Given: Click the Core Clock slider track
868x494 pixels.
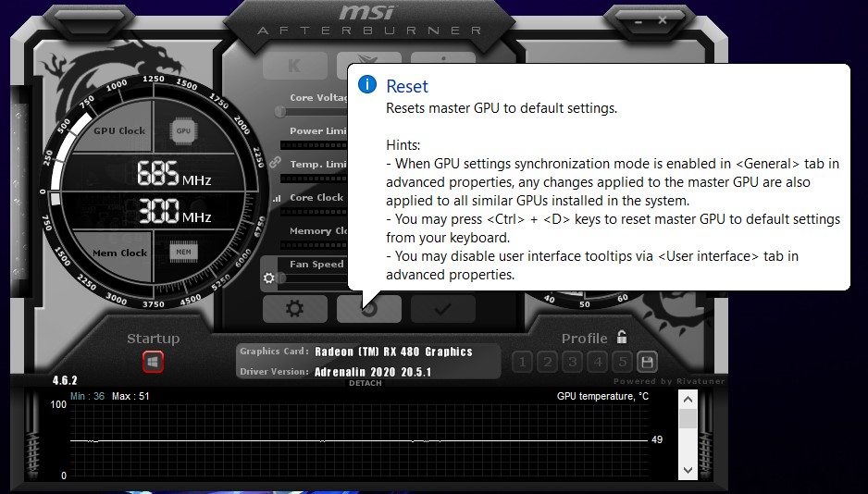Looking at the screenshot, I should click(314, 212).
